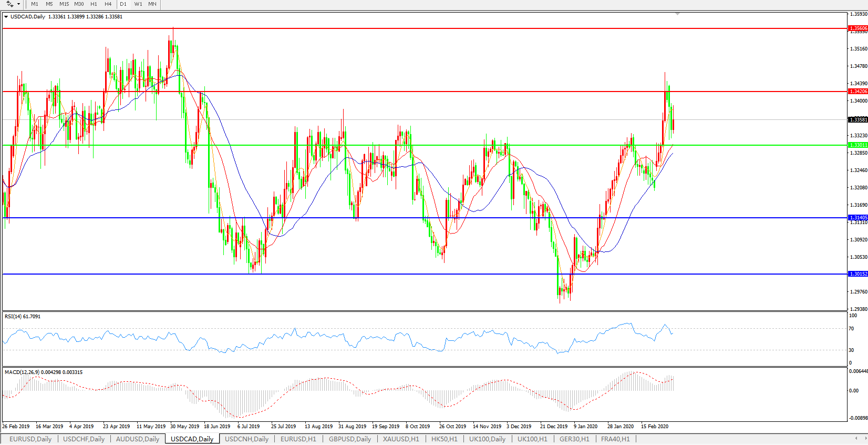Open the dropdown arrow beside the tools icon

(x=18, y=4)
